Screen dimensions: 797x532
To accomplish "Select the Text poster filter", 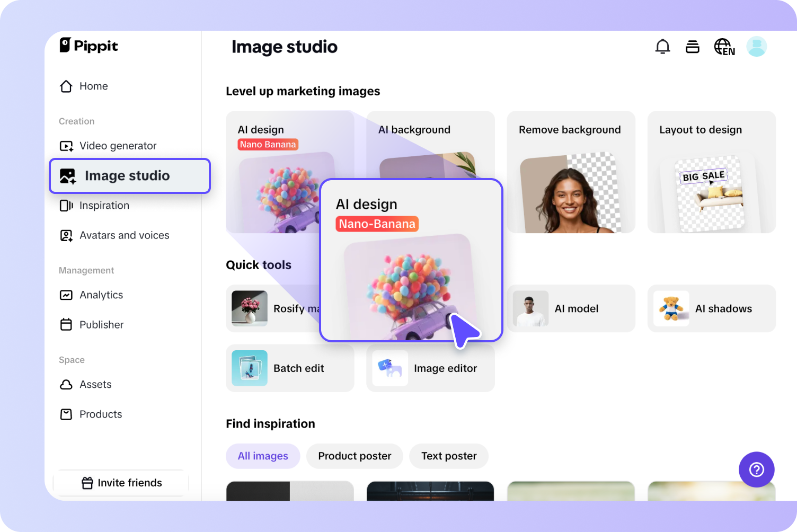I will pos(448,456).
